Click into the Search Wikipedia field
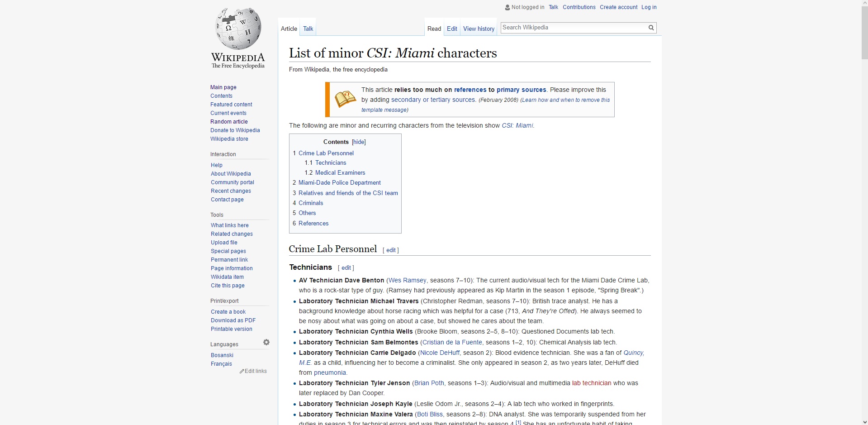The width and height of the screenshot is (868, 425). [x=574, y=28]
